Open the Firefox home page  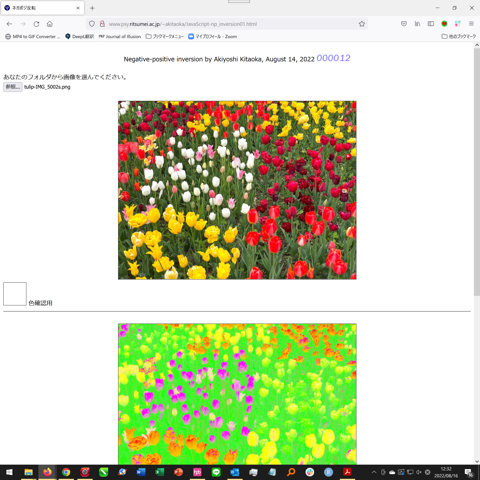[50, 24]
